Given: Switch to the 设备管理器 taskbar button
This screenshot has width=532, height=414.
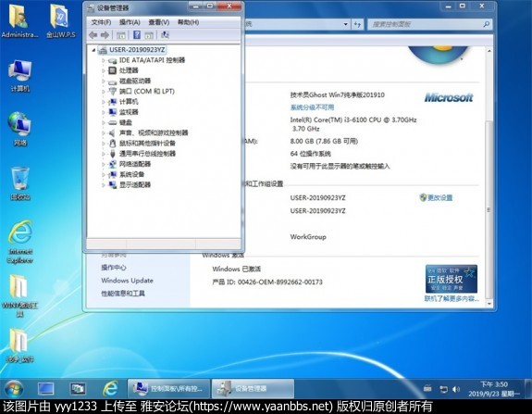Looking at the screenshot, I should 253,388.
